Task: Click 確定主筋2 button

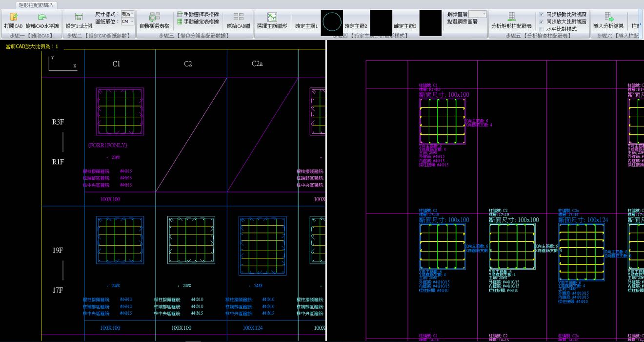Action: pyautogui.click(x=356, y=26)
